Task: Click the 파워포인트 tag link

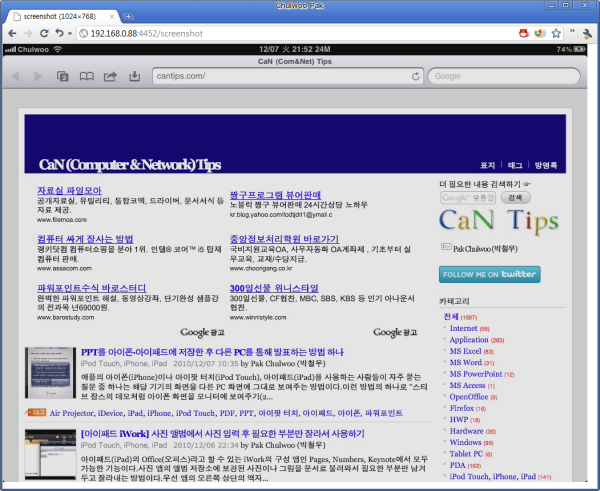Action: (383, 413)
